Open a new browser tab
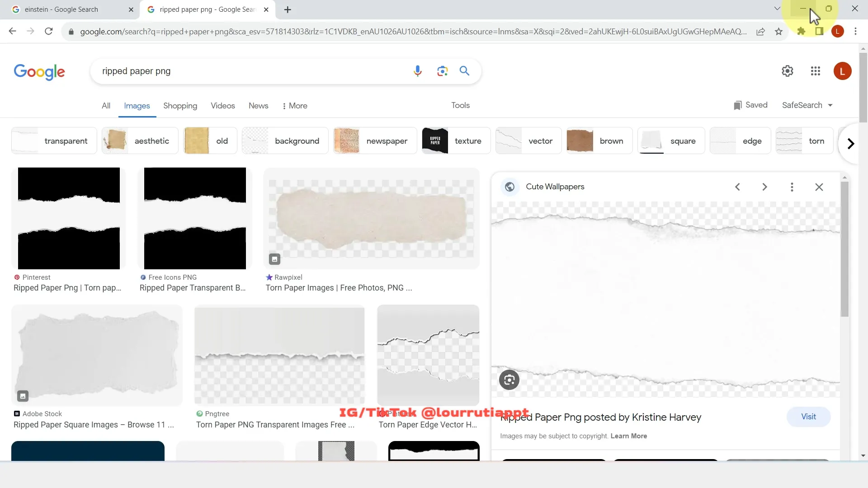Viewport: 868px width, 488px height. 288,9
